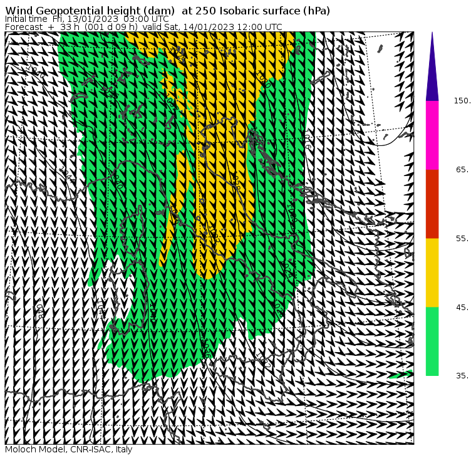Click the green color bar segment

432,341
